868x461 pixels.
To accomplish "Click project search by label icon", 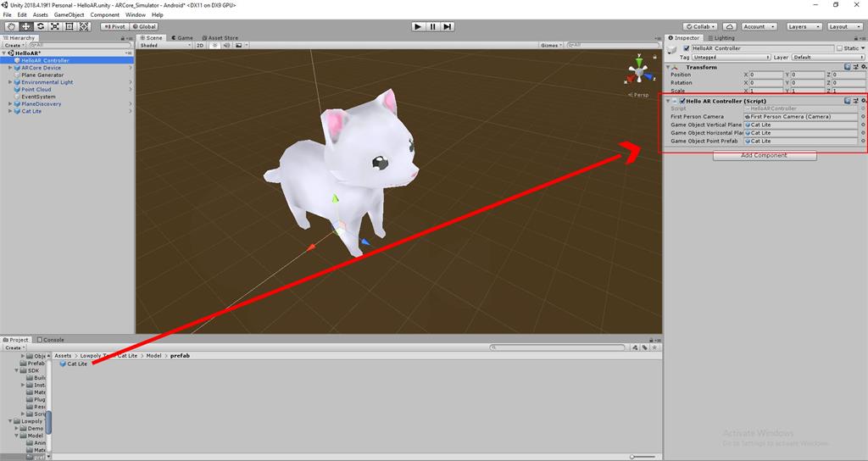I will coord(645,347).
